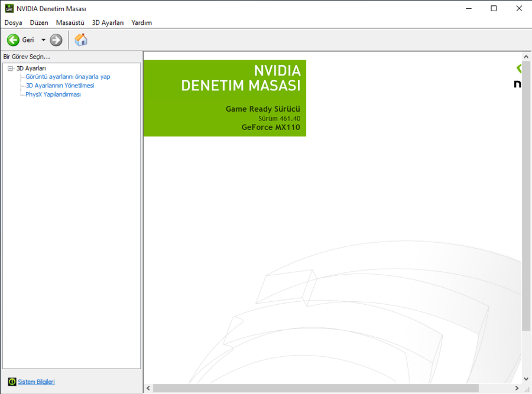
Task: Open the back history dropdown arrow
Action: (x=43, y=40)
